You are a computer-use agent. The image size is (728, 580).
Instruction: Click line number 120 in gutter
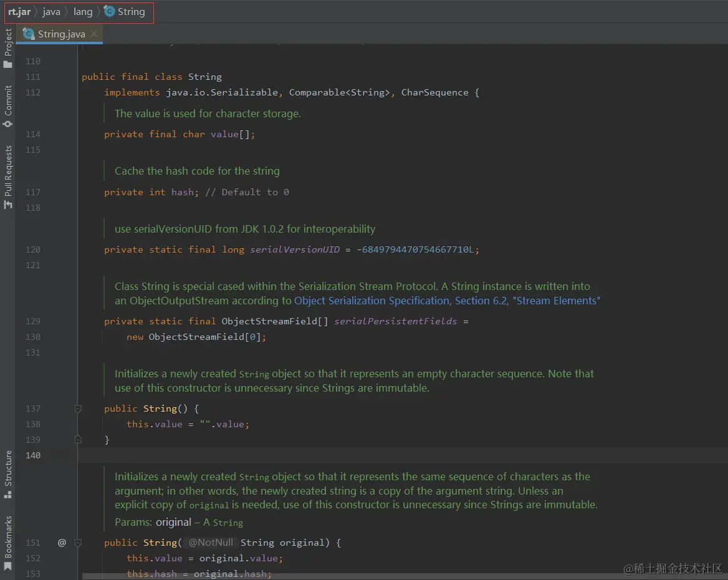point(33,249)
